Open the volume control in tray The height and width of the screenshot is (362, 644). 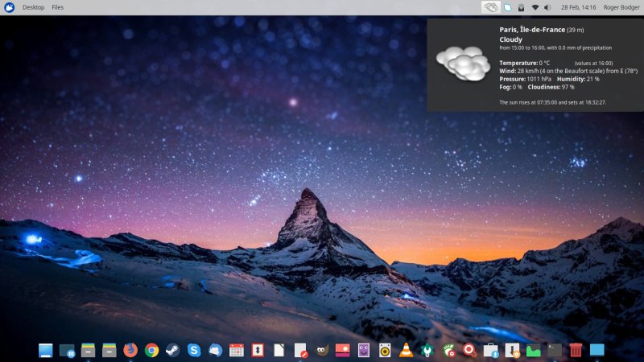pyautogui.click(x=548, y=7)
